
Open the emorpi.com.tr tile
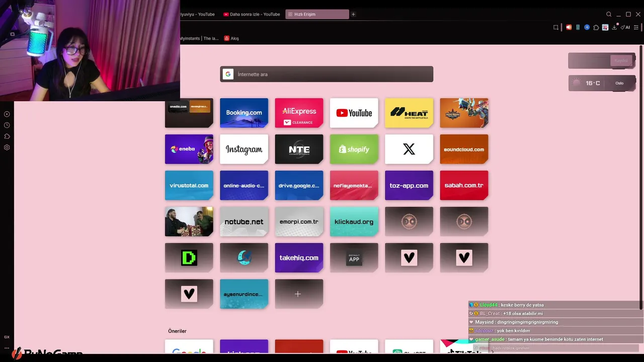pyautogui.click(x=299, y=221)
